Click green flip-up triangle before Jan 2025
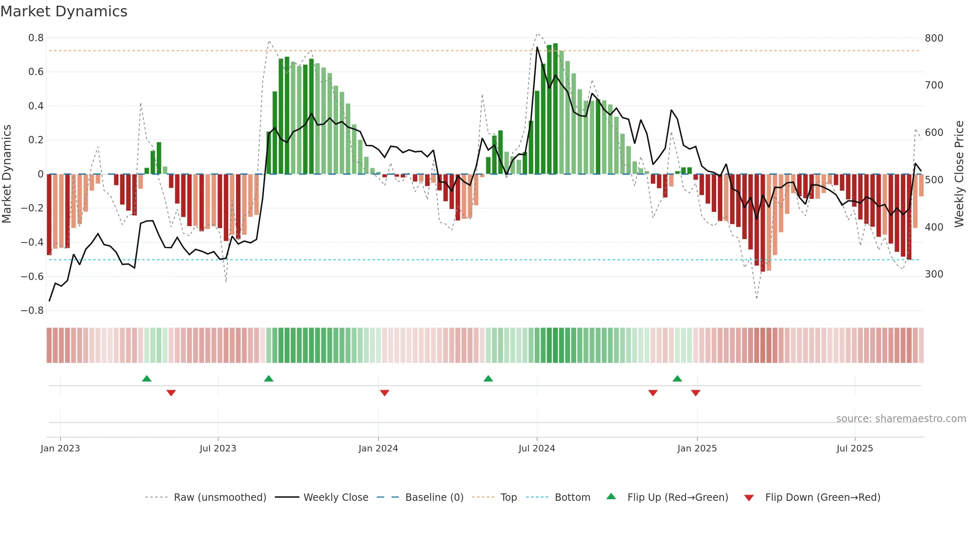 point(677,378)
